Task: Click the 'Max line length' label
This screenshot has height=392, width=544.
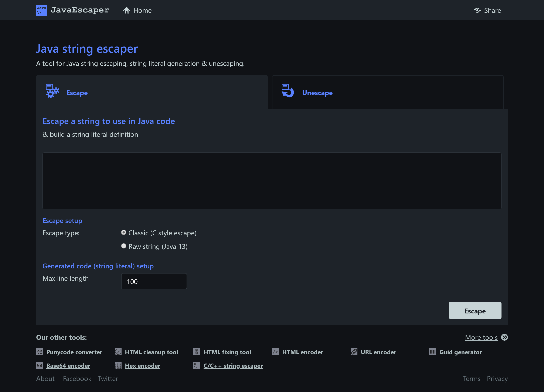Action: coord(66,278)
